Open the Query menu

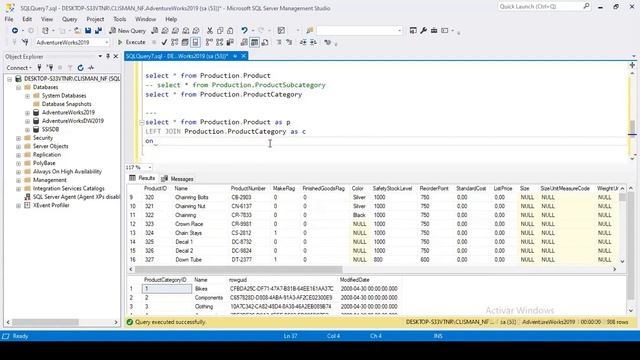[x=69, y=19]
